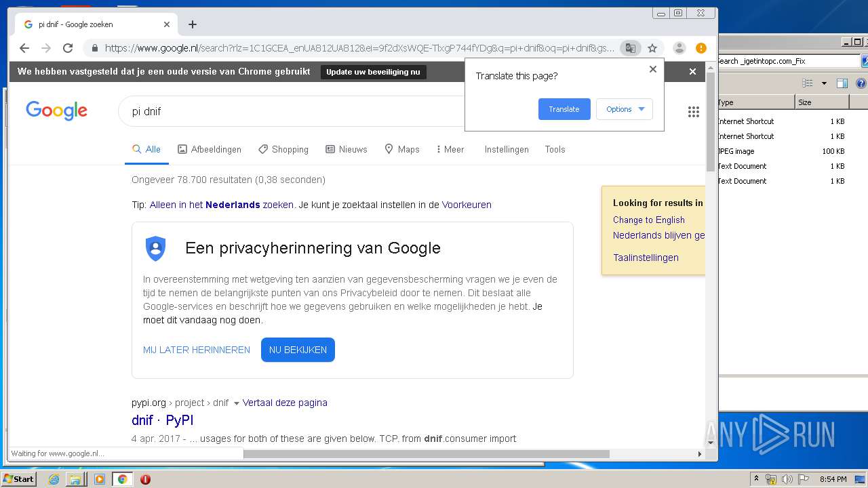The width and height of the screenshot is (868, 488).
Task: Open the volume speaker tray icon
Action: tap(787, 479)
